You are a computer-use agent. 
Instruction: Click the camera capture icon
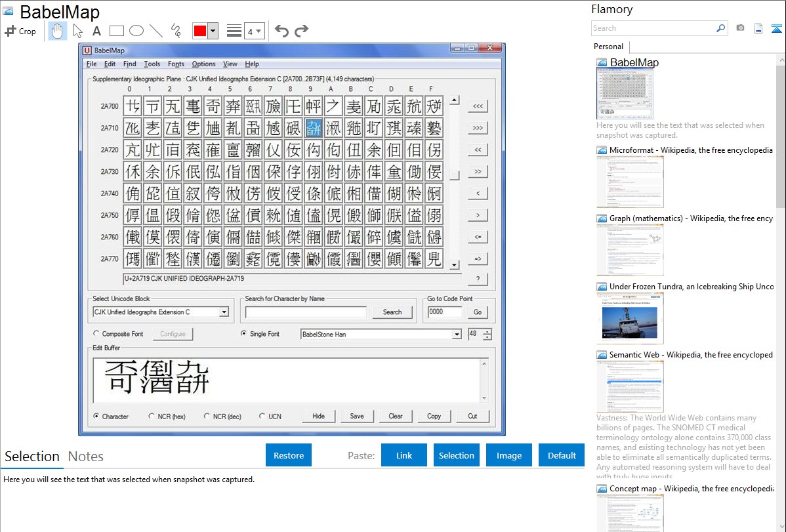[x=740, y=28]
